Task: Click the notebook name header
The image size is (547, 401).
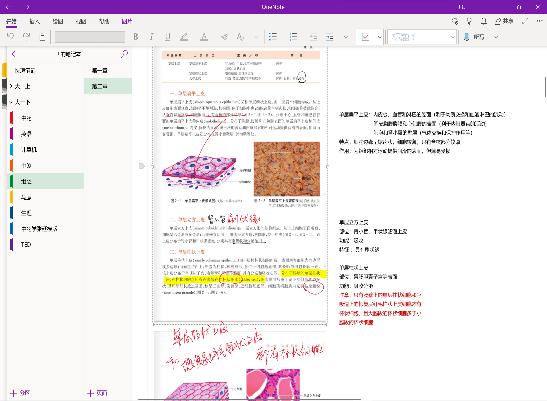Action: [x=69, y=54]
